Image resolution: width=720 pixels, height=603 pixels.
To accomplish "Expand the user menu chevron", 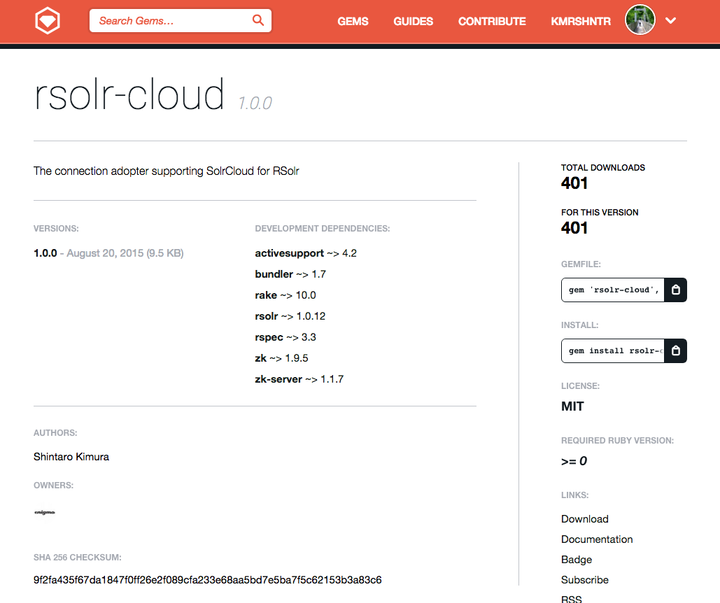I will click(x=671, y=21).
